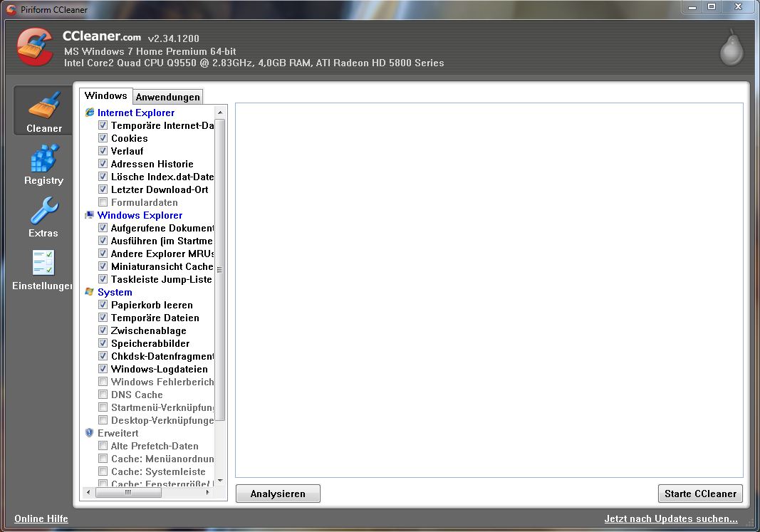
Task: Open the Online Hilfe link
Action: [x=41, y=518]
